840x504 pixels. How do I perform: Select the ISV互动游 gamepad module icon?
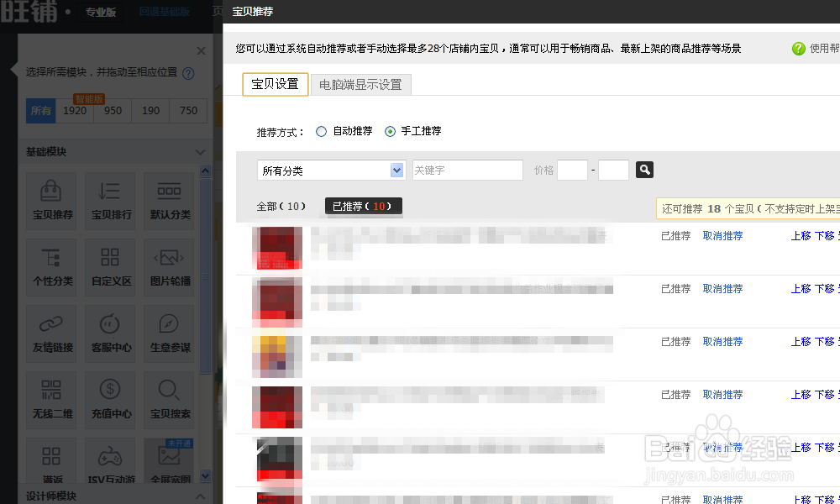(110, 460)
